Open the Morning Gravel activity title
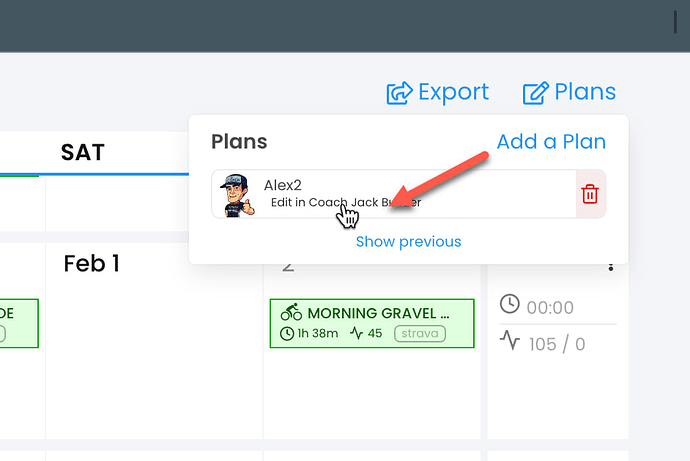This screenshot has height=461, width=690. (378, 313)
